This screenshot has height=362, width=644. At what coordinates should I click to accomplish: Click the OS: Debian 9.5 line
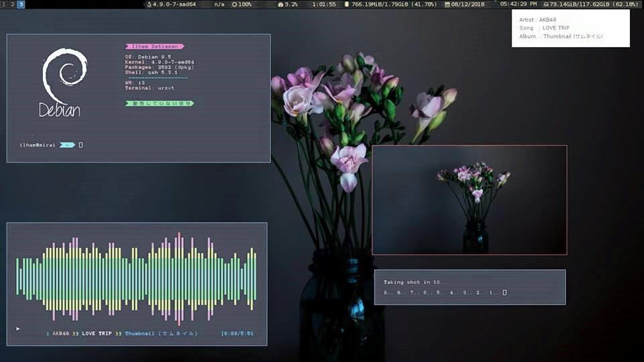click(148, 57)
